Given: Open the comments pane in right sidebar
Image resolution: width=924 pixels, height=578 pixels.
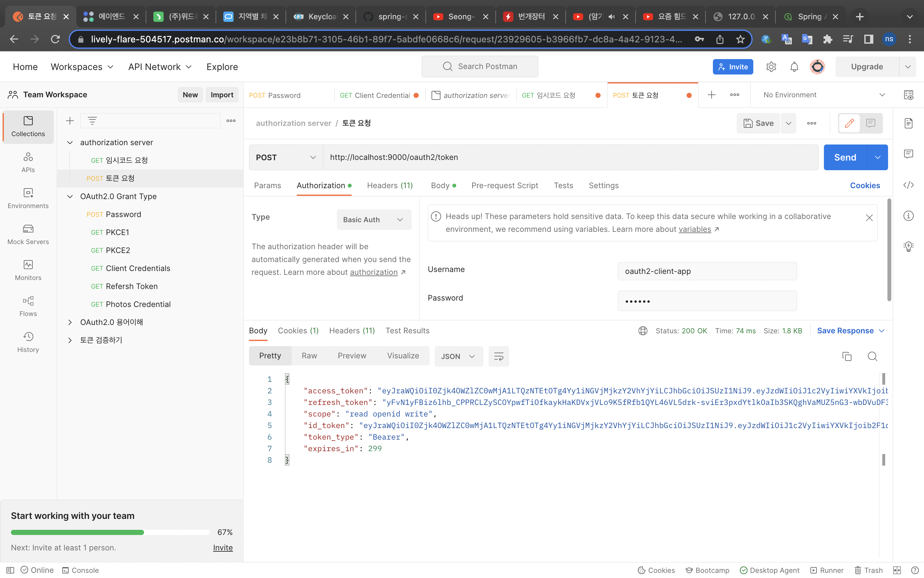Looking at the screenshot, I should (908, 154).
